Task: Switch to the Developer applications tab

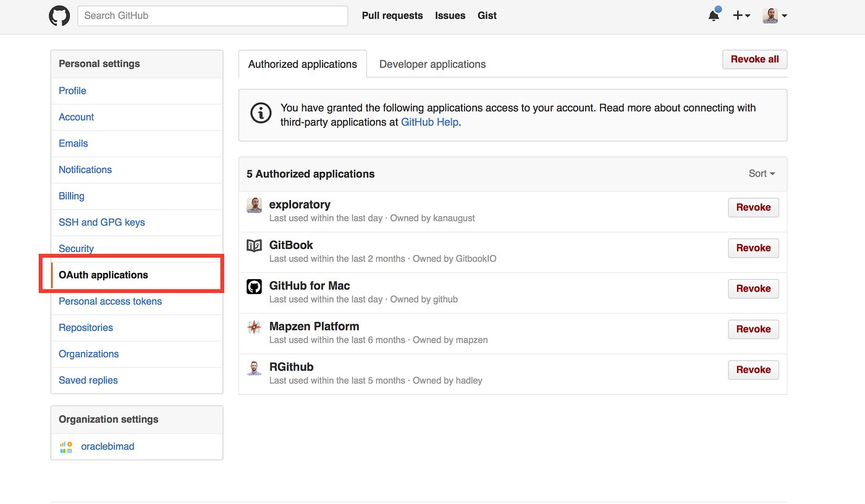Action: [x=432, y=64]
